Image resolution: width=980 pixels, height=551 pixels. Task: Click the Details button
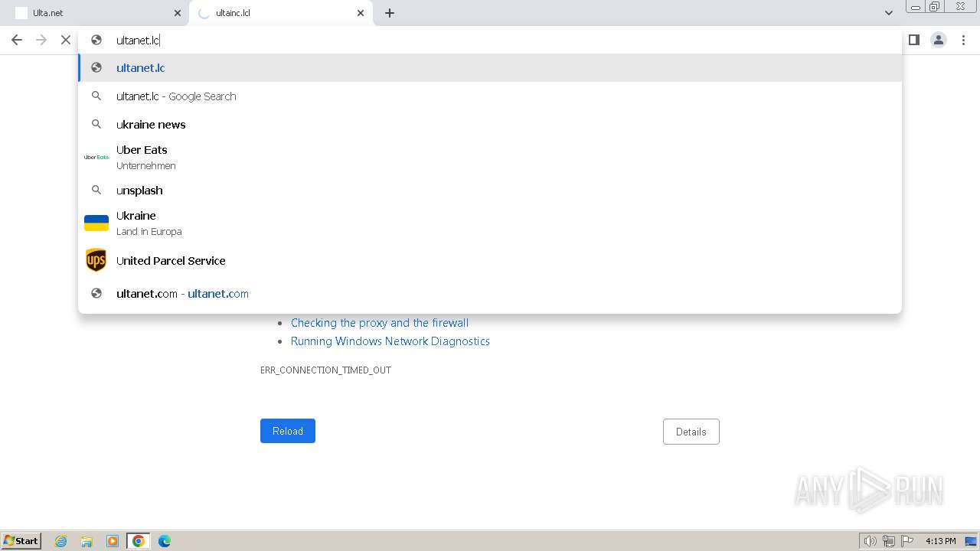[x=691, y=432]
